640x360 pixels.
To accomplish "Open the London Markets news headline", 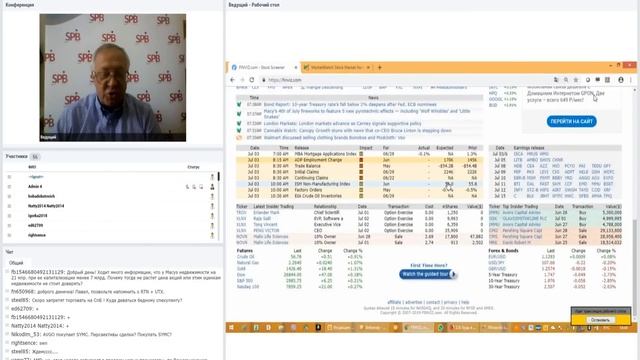I will pos(342,123).
